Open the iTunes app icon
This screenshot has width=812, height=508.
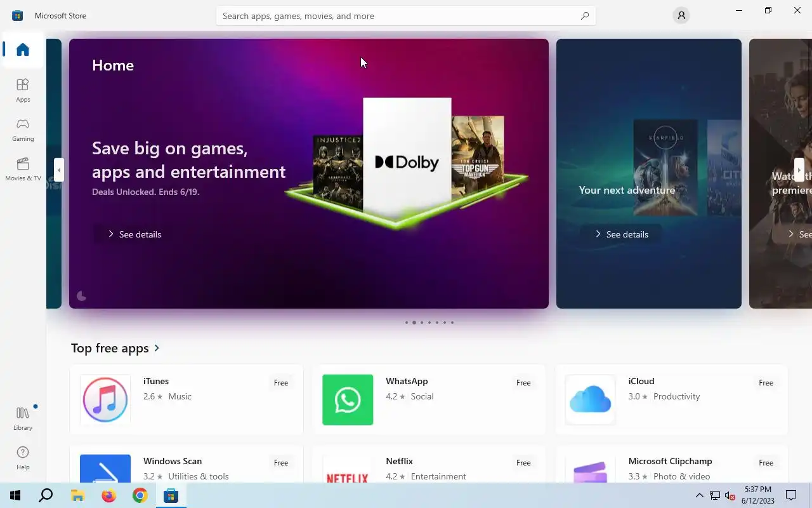tap(105, 399)
